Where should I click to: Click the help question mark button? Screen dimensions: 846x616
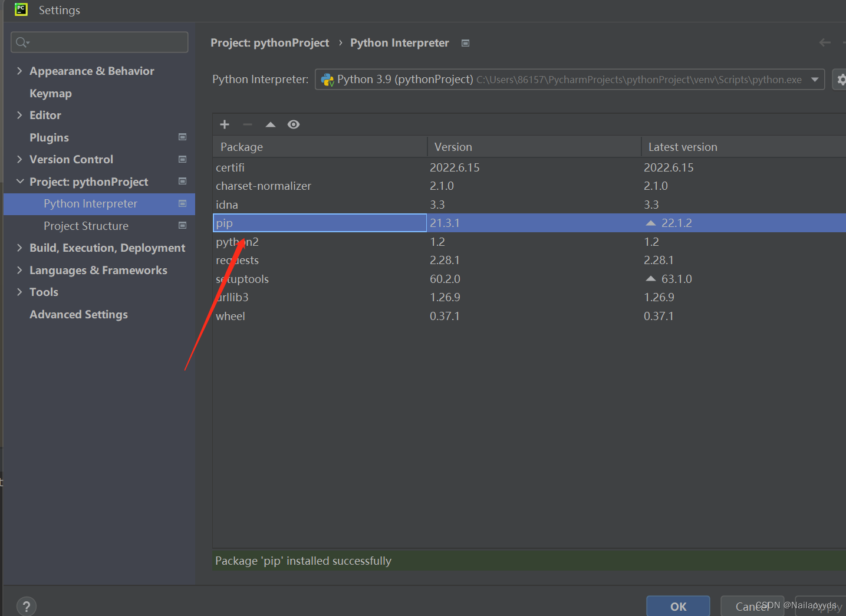point(27,606)
